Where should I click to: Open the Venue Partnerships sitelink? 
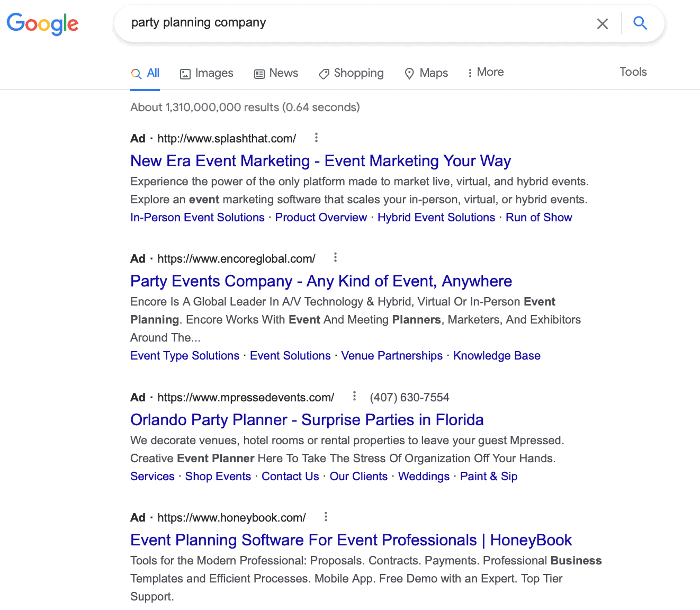(x=391, y=355)
